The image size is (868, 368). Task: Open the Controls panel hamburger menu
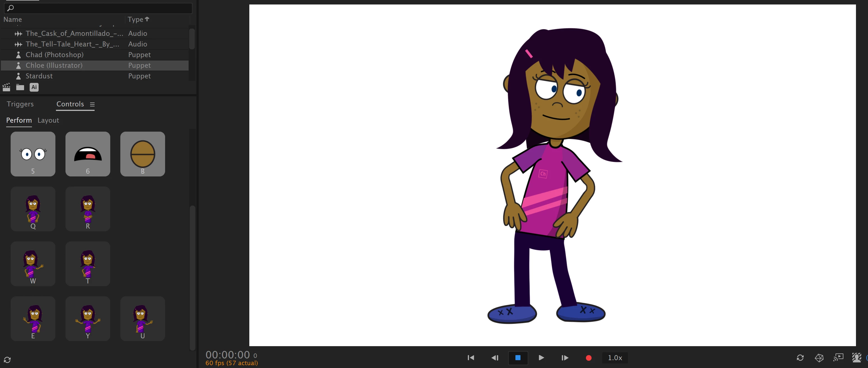[x=92, y=104]
